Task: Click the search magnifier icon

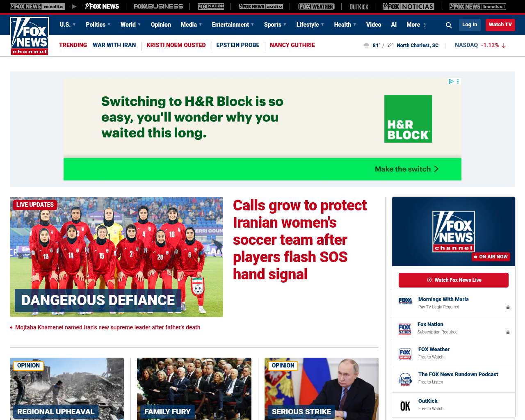Action: (x=449, y=25)
